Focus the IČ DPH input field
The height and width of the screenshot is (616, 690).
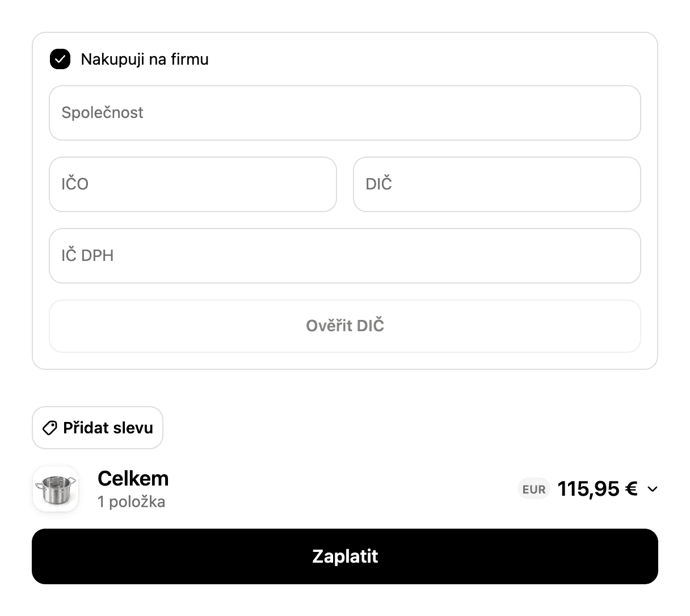coord(345,256)
